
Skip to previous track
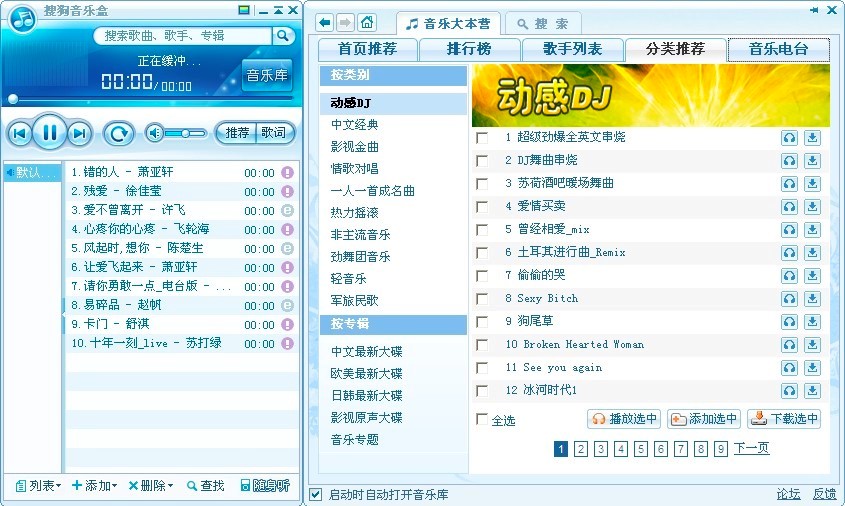click(19, 133)
